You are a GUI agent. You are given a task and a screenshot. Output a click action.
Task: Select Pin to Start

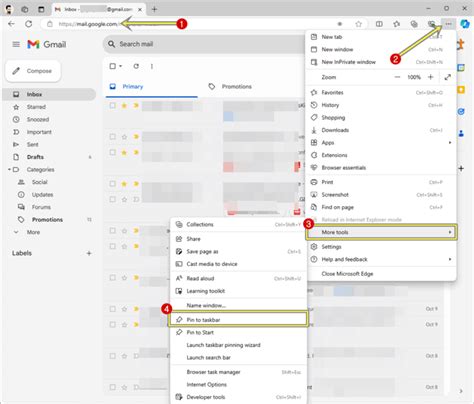pos(238,332)
